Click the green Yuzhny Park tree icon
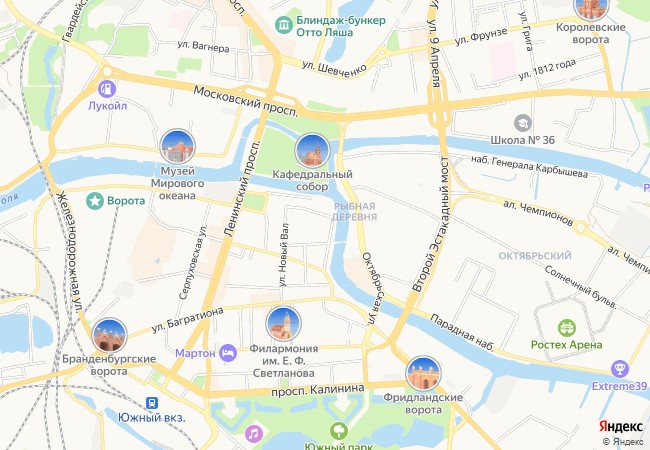The width and height of the screenshot is (650, 450). (339, 431)
